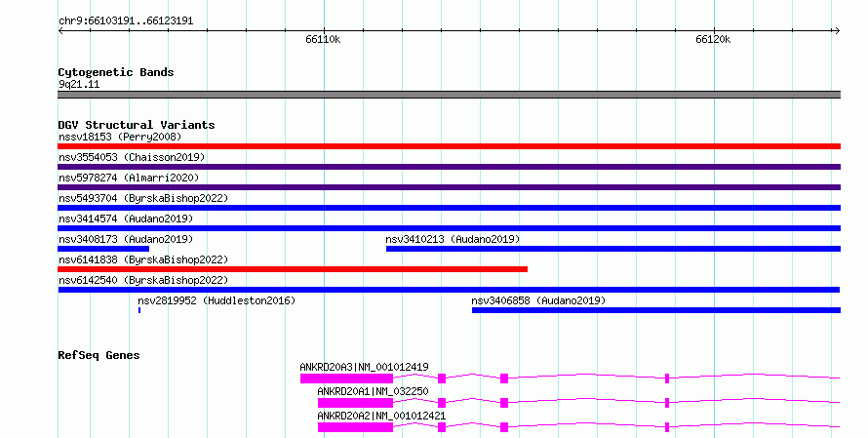This screenshot has width=868, height=438.
Task: Select the blue nsv6142540 variant bar
Action: 449,290
